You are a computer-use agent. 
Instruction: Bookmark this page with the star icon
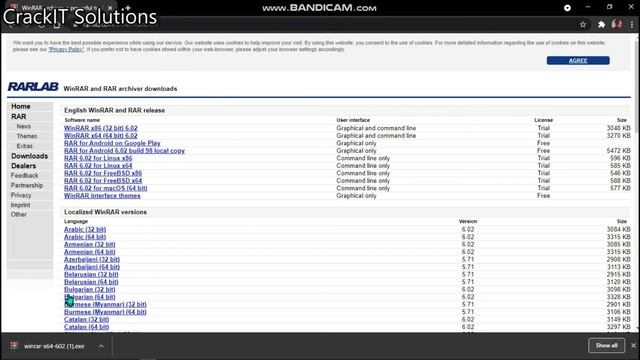[583, 24]
